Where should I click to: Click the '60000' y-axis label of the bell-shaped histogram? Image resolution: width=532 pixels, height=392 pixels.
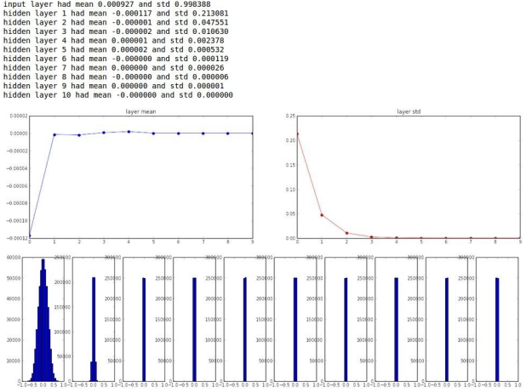(x=14, y=258)
